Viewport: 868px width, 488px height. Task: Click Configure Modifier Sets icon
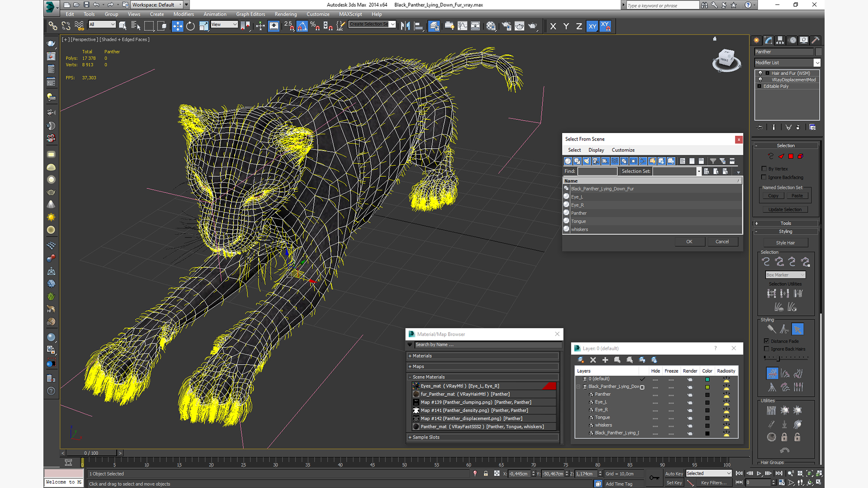(x=812, y=127)
